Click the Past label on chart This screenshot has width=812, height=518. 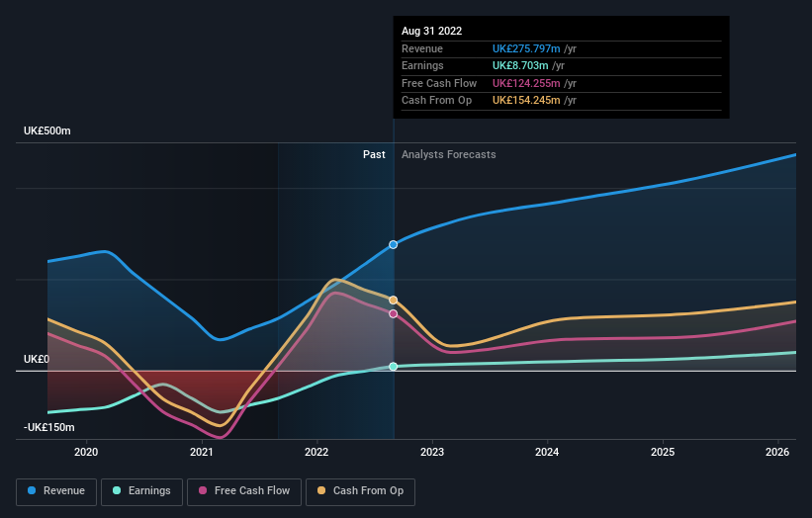(x=374, y=154)
